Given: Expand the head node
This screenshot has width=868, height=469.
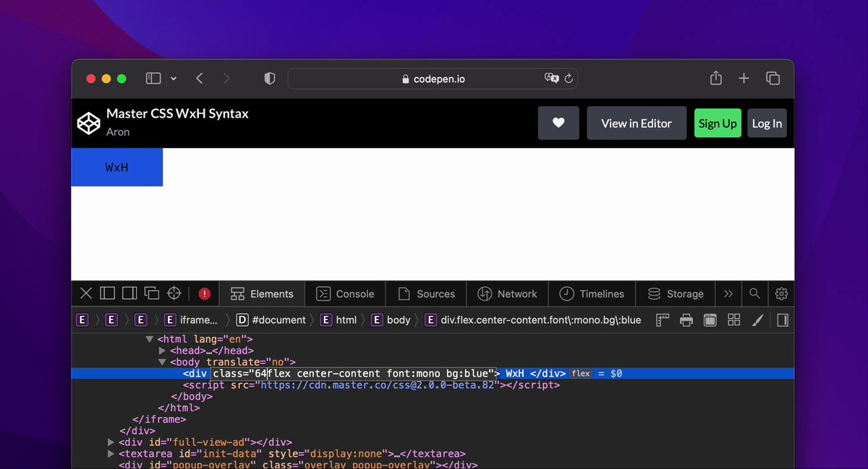Looking at the screenshot, I should tap(163, 350).
